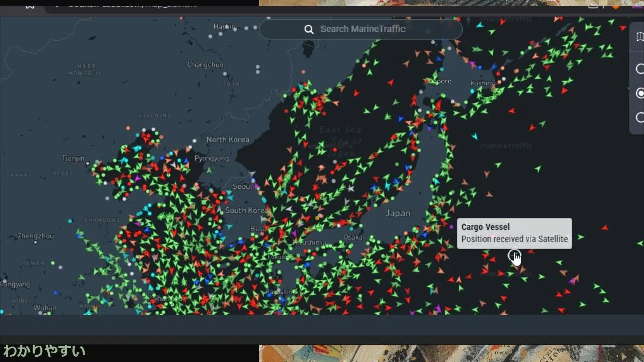
Task: Click the Wuhan city label
Action: click(45, 308)
